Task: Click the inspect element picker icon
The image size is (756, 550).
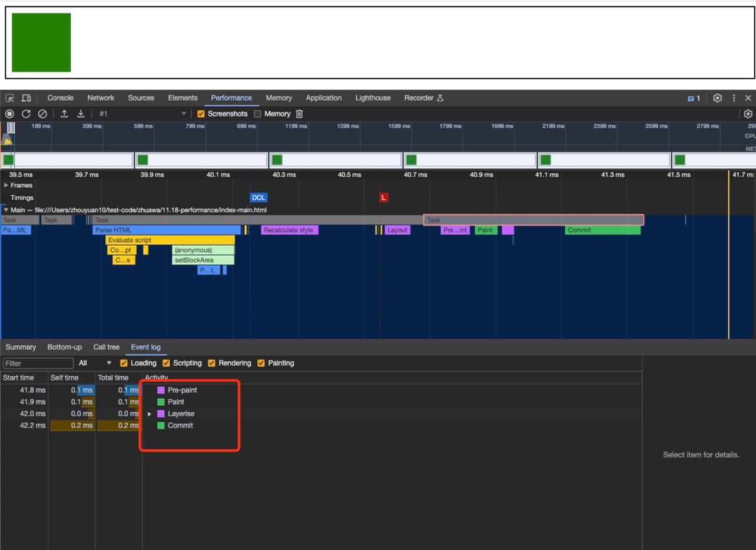Action: tap(9, 98)
